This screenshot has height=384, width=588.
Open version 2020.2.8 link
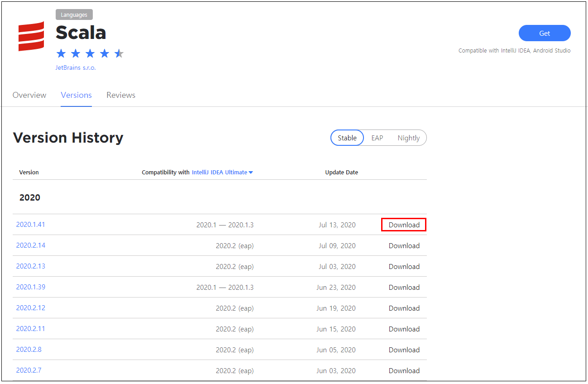[29, 350]
